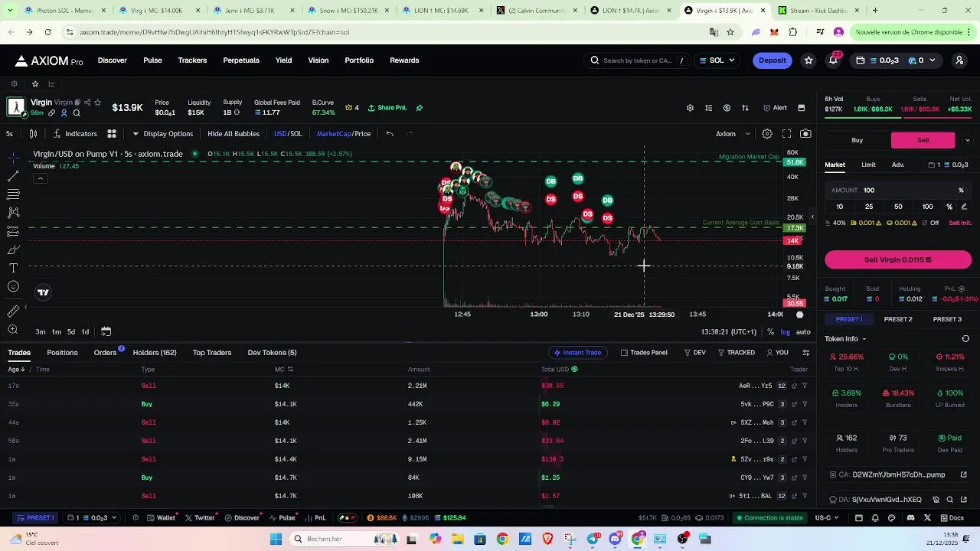The height and width of the screenshot is (551, 980).
Task: Expand buy/sell panel options chevron
Action: [x=968, y=140]
